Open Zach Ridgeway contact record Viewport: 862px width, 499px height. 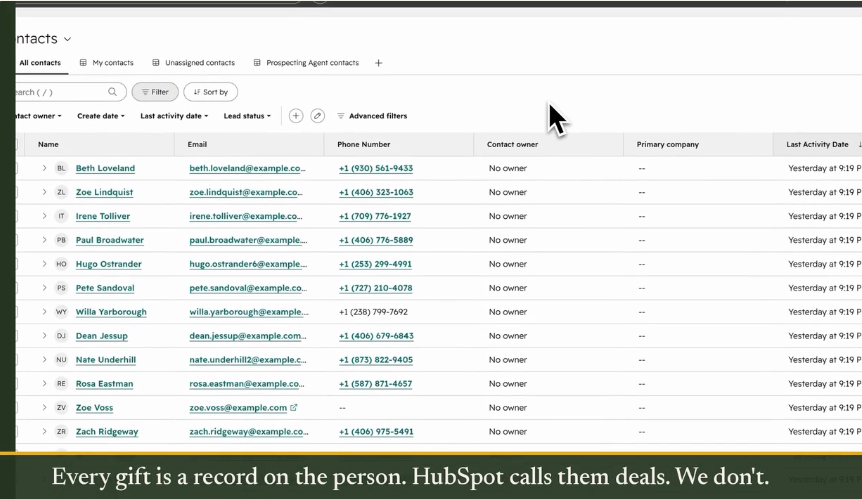coord(107,431)
